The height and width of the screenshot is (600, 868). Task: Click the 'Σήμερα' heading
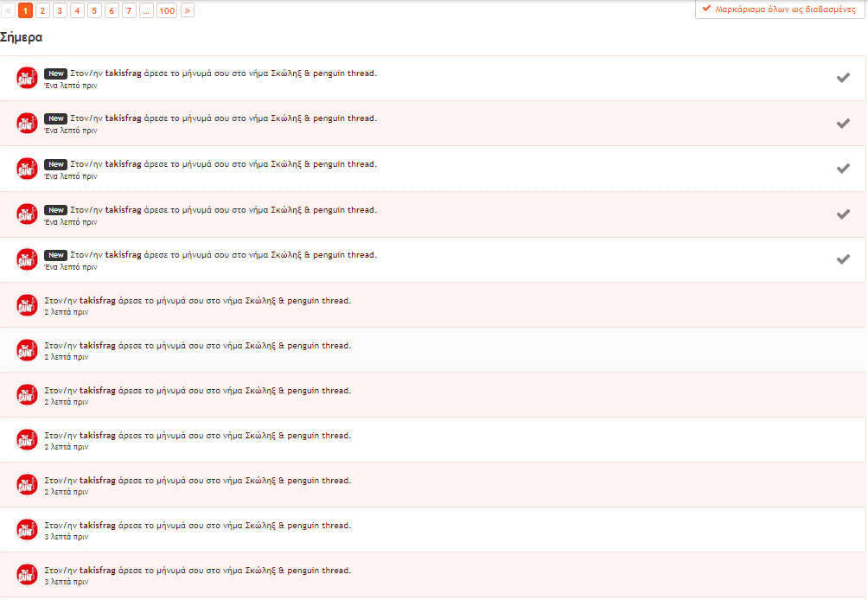[21, 38]
